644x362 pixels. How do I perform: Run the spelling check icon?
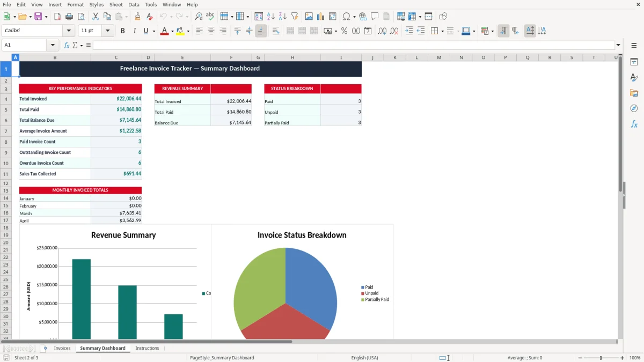210,17
